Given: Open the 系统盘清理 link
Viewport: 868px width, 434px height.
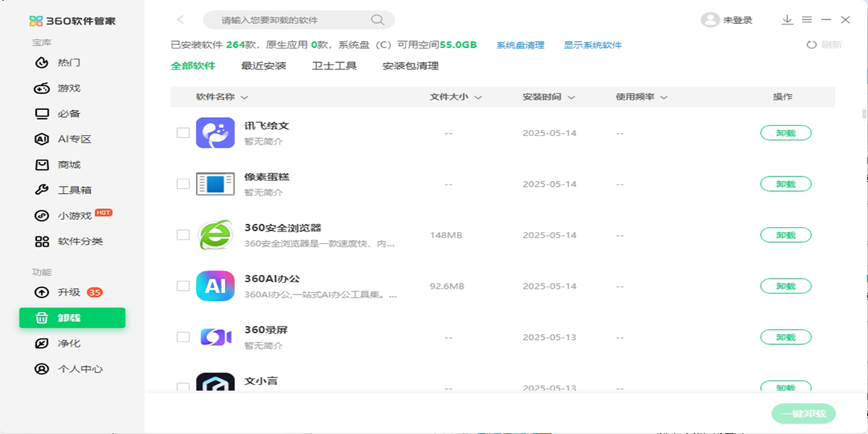Looking at the screenshot, I should (x=520, y=45).
